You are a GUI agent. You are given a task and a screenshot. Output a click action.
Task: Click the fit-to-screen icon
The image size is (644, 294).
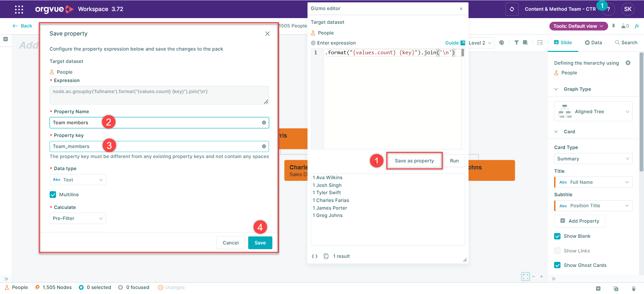526,277
